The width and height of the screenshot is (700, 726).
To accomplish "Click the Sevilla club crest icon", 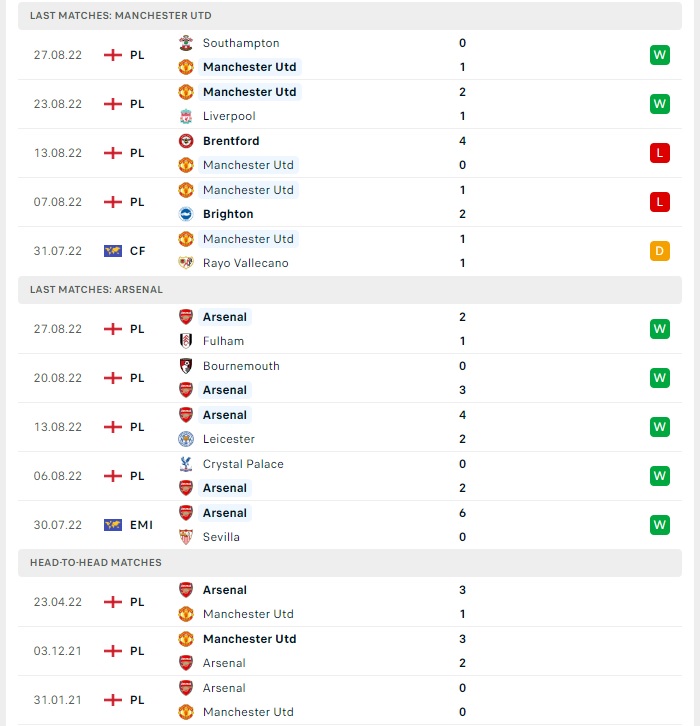I will point(186,537).
